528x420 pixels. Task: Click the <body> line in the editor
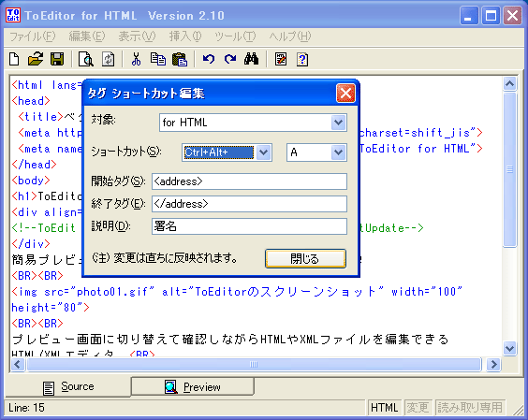coord(31,180)
